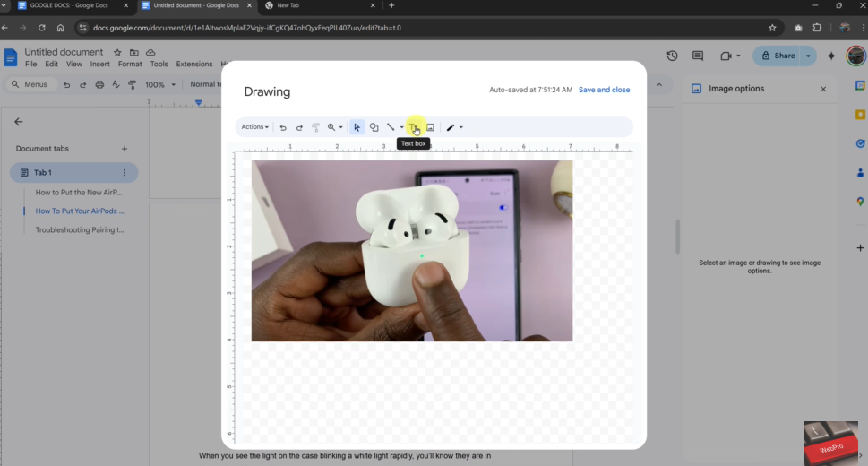Click the Menus search box
The height and width of the screenshot is (466, 868).
[x=30, y=84]
